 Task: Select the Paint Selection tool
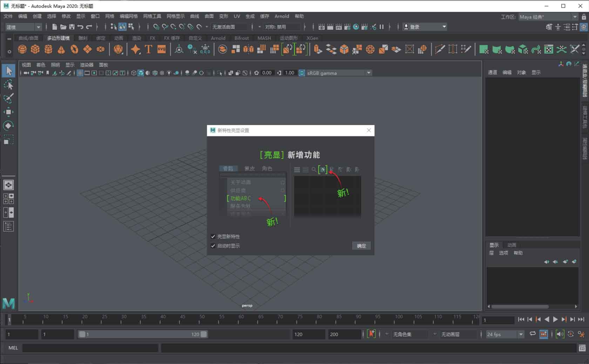(8, 99)
